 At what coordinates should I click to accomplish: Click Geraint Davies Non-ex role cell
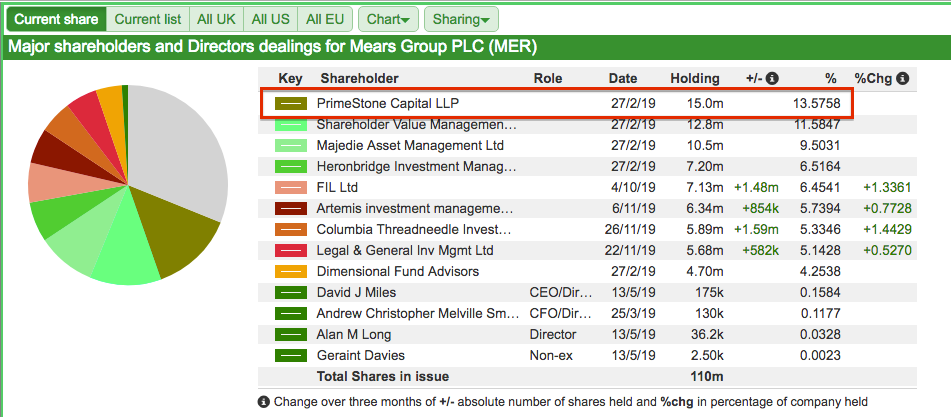[551, 355]
